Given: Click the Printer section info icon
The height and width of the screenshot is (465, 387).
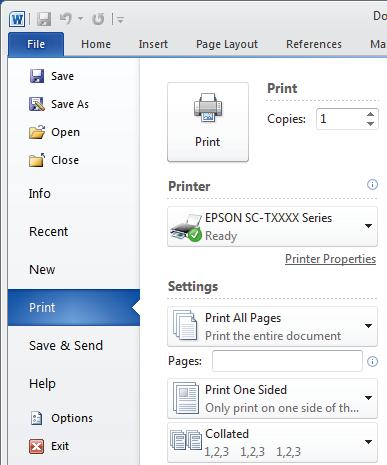Looking at the screenshot, I should pos(372,184).
